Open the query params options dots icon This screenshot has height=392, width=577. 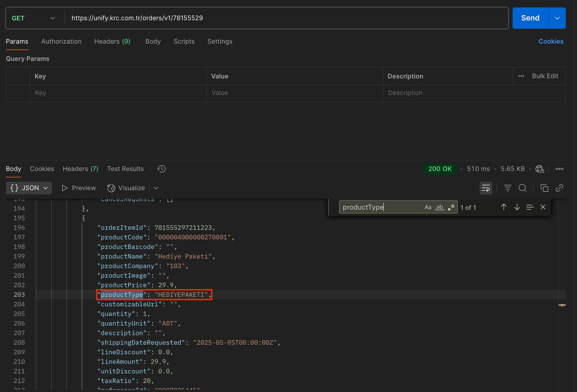click(521, 76)
